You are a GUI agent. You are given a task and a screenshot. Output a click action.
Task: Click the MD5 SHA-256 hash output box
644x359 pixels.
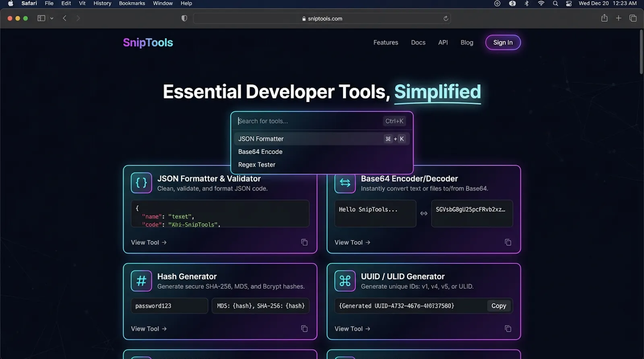pos(260,306)
